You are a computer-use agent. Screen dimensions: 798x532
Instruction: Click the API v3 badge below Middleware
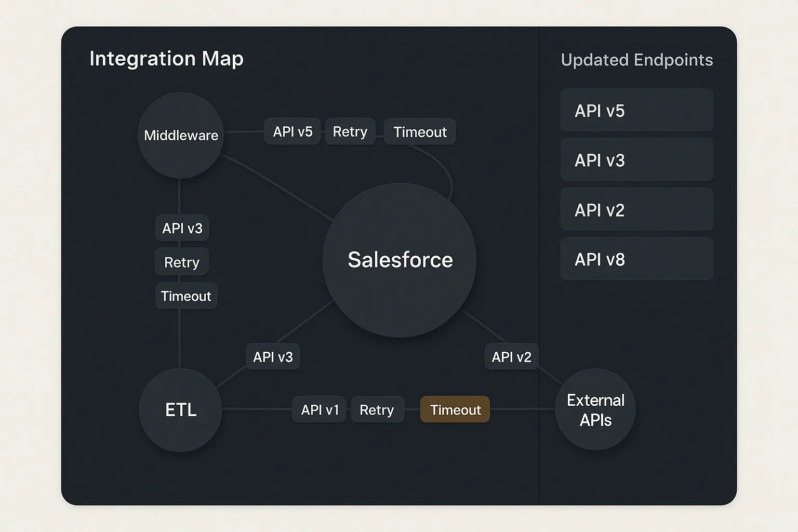(x=181, y=228)
